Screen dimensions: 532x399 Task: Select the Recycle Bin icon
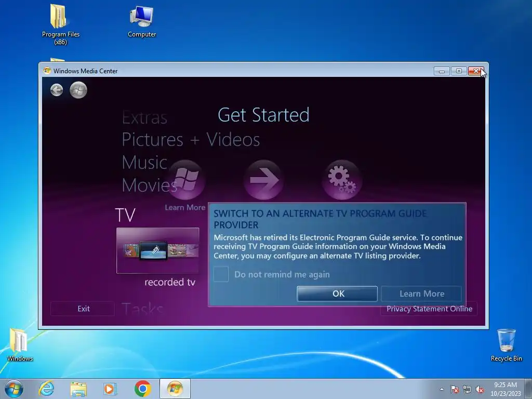pyautogui.click(x=506, y=345)
